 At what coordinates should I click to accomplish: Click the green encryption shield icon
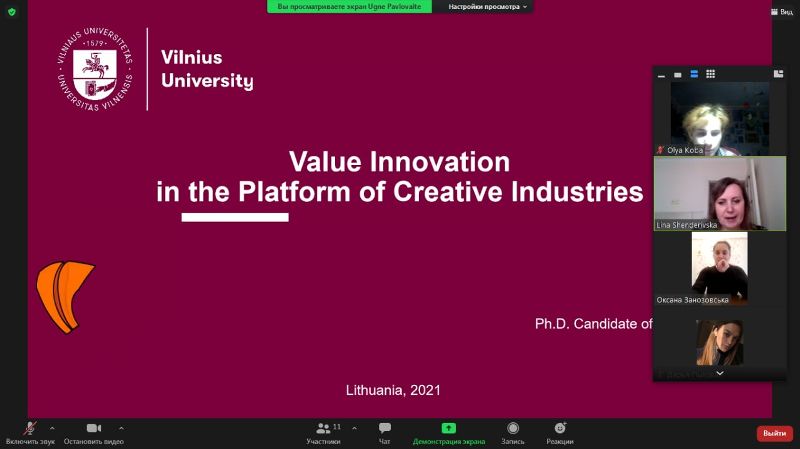click(12, 12)
